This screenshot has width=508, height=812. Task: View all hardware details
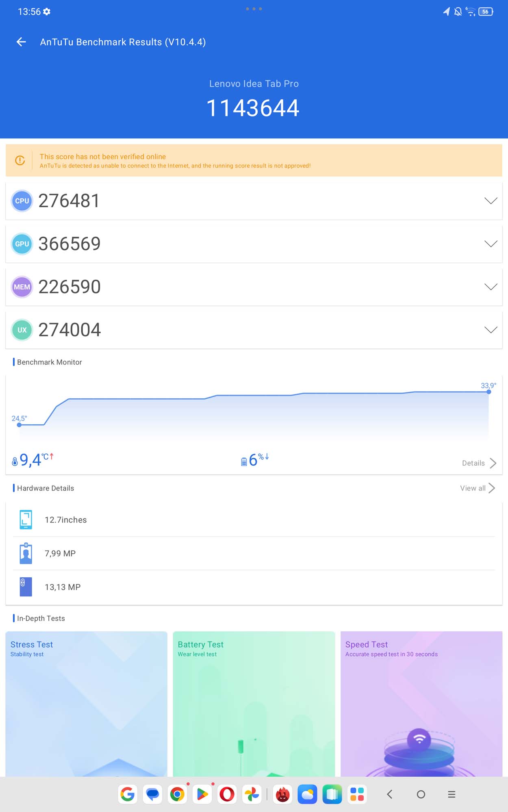477,488
